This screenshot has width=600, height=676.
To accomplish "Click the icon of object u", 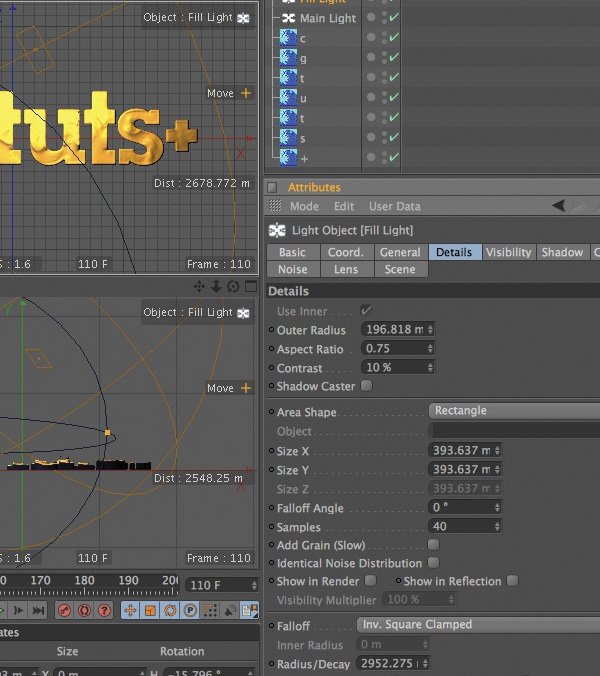I will [288, 98].
